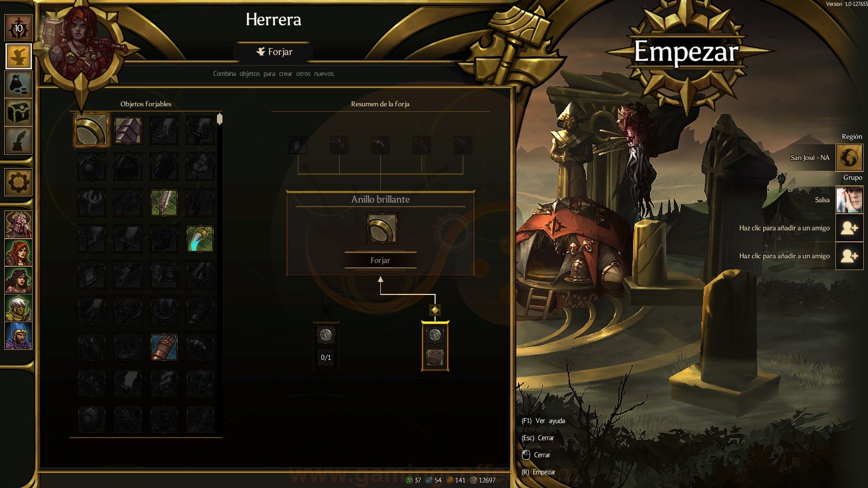This screenshot has height=488, width=868.
Task: Select the red-haired hero portrait
Action: [x=18, y=252]
